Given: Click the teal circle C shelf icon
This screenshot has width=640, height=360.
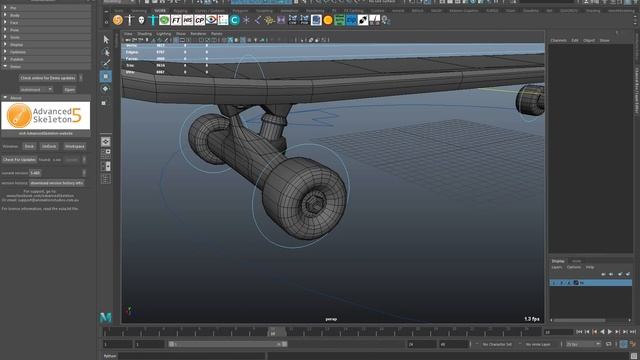Looking at the screenshot, I should [235, 20].
